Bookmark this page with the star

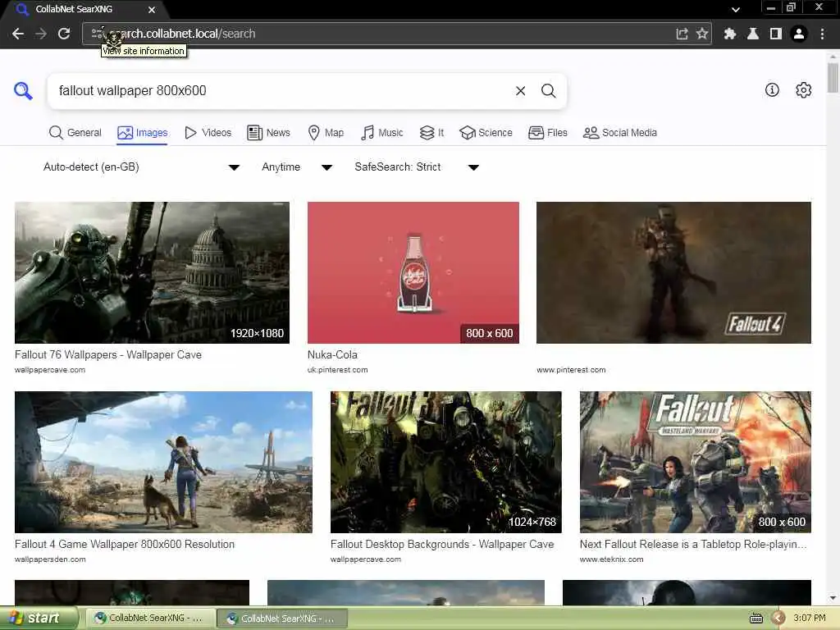pos(702,34)
